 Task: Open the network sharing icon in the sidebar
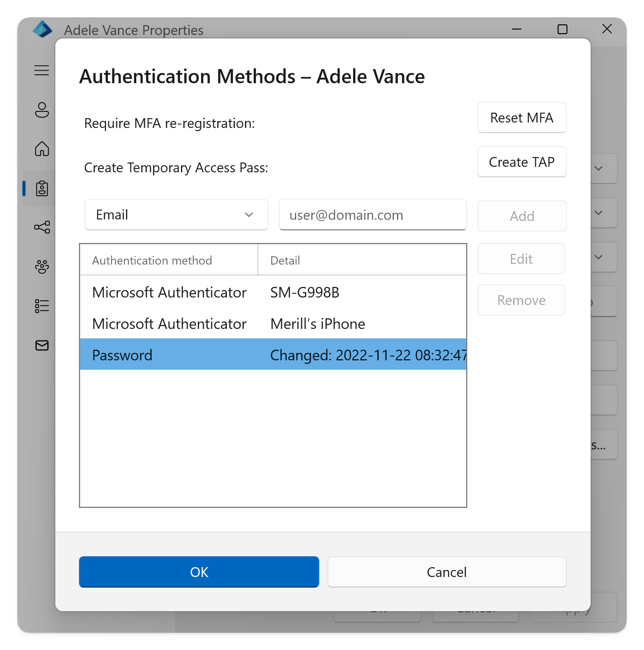point(42,228)
